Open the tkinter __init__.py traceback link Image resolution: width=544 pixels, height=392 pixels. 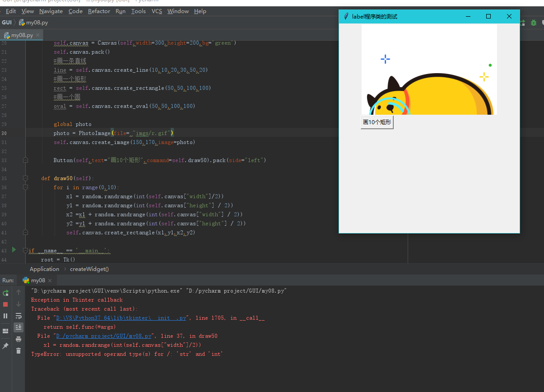(x=121, y=318)
